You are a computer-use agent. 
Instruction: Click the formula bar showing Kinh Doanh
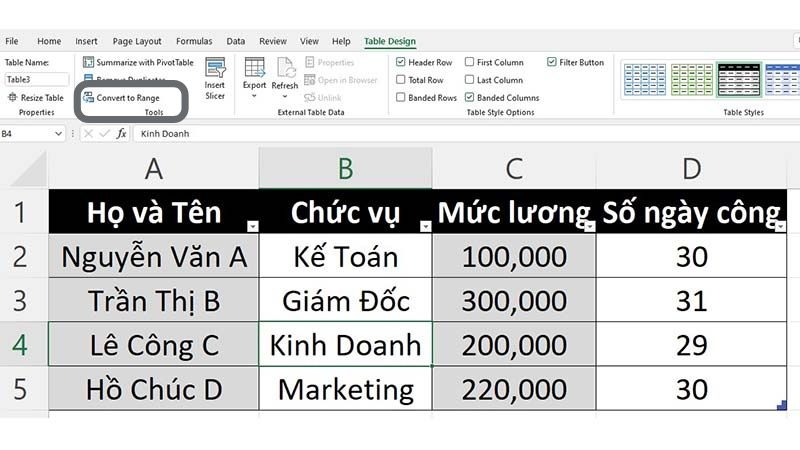tap(465, 134)
